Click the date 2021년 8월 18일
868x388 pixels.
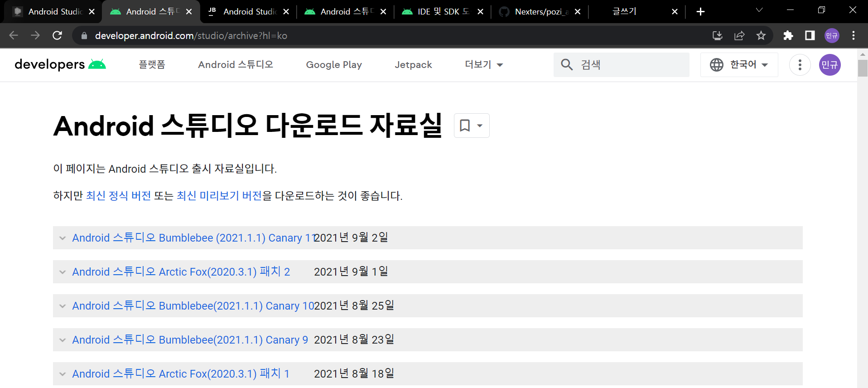[354, 373]
